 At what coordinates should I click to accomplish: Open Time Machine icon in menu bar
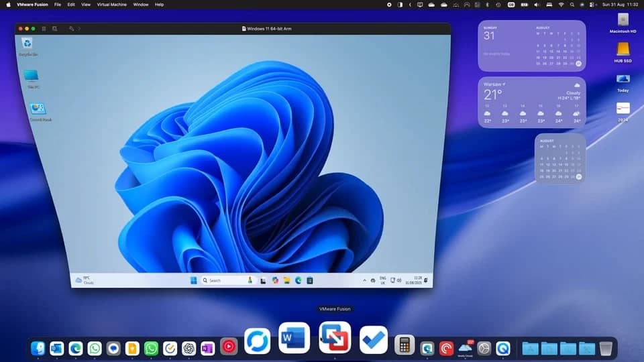tap(498, 5)
